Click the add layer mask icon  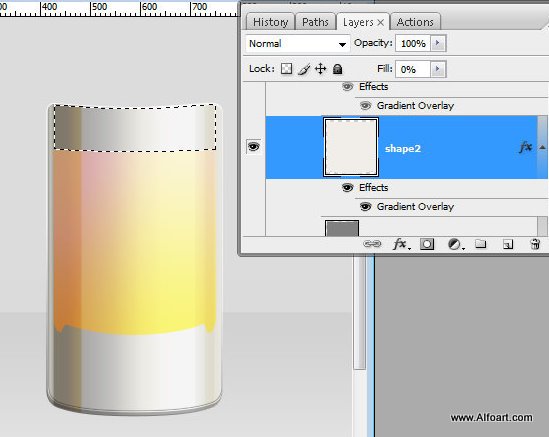(x=427, y=244)
